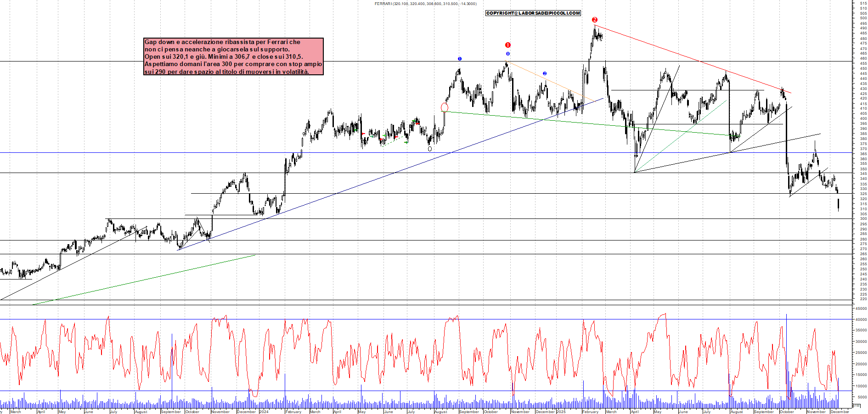Click the 300 price axis label

tap(863, 219)
